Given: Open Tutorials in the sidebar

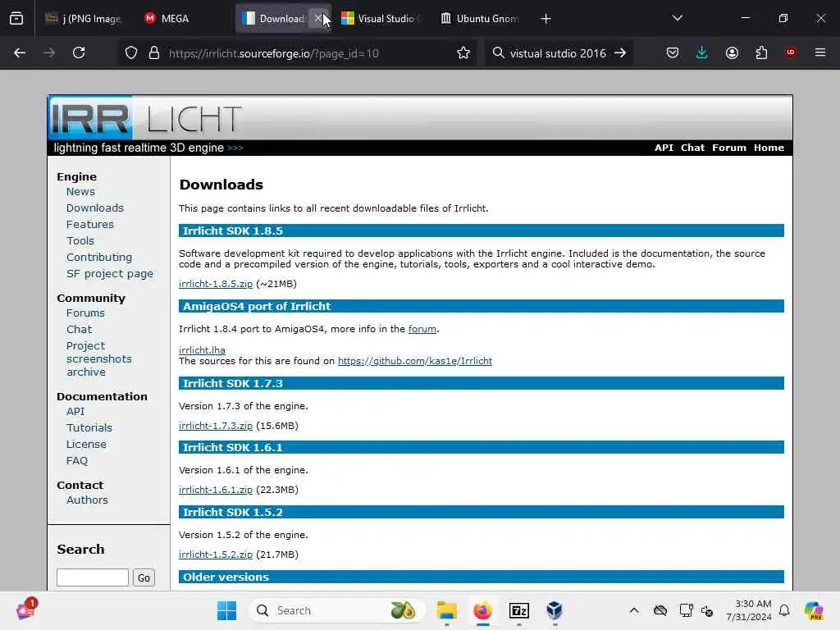Looking at the screenshot, I should (89, 428).
